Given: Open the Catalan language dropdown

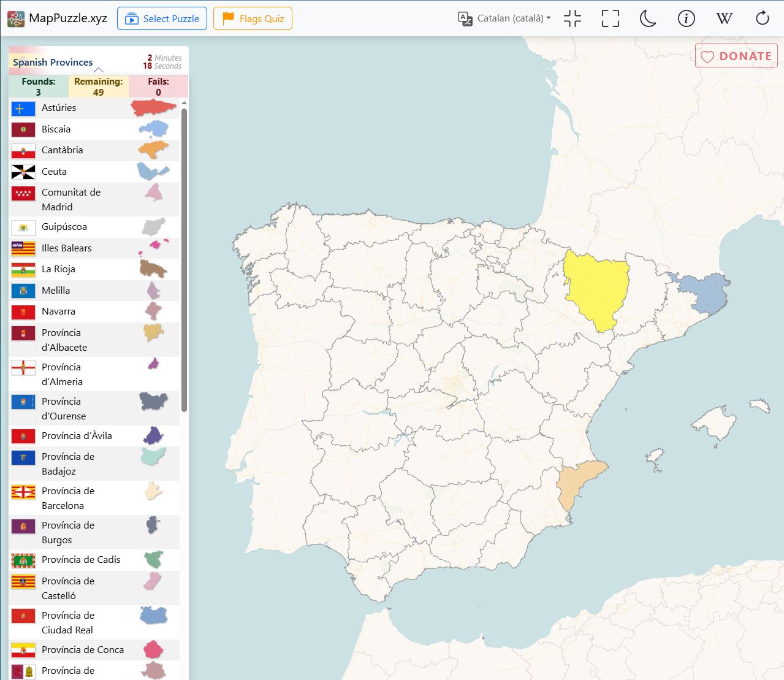Looking at the screenshot, I should click(x=504, y=18).
